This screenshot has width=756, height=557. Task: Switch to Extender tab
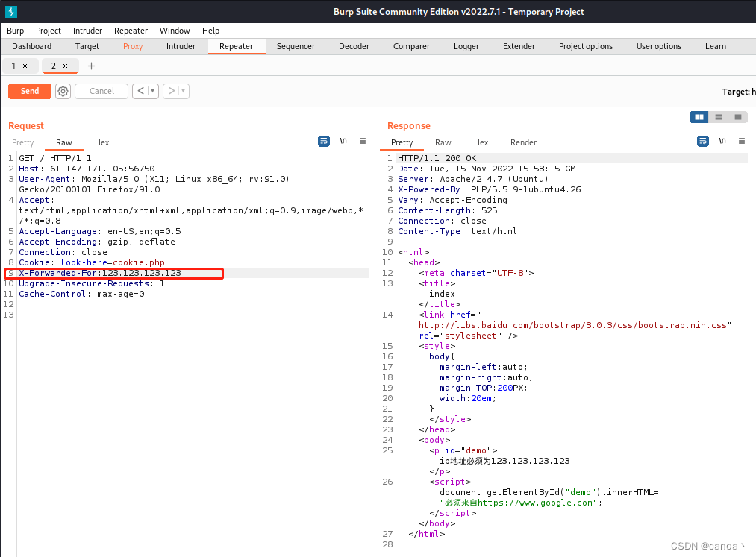(x=519, y=47)
